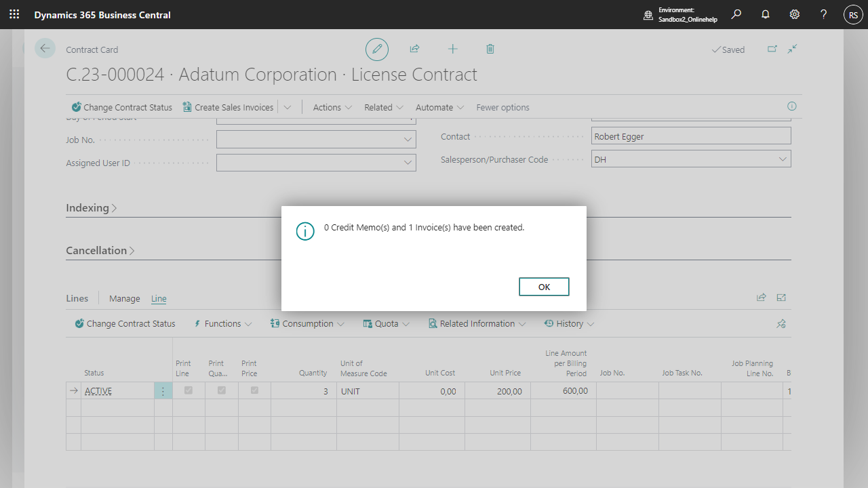Click OK in the dialog
Image resolution: width=868 pixels, height=488 pixels.
[x=544, y=287]
